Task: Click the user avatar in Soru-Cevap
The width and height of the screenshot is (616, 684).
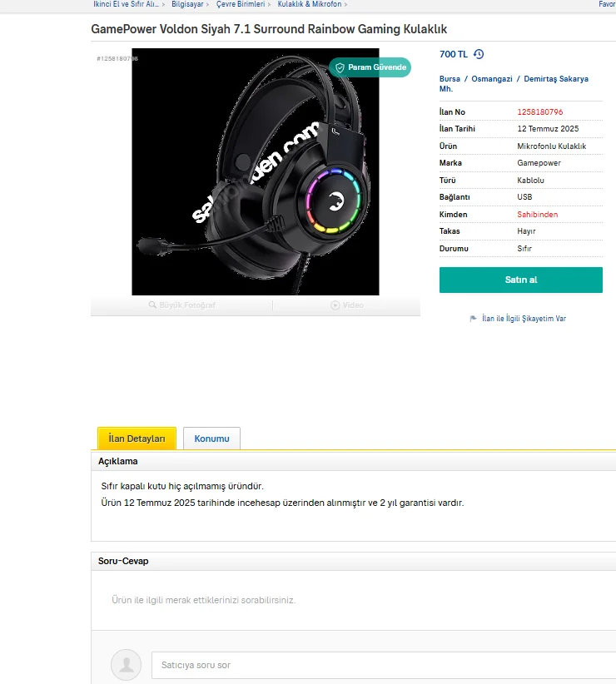Action: [x=126, y=665]
